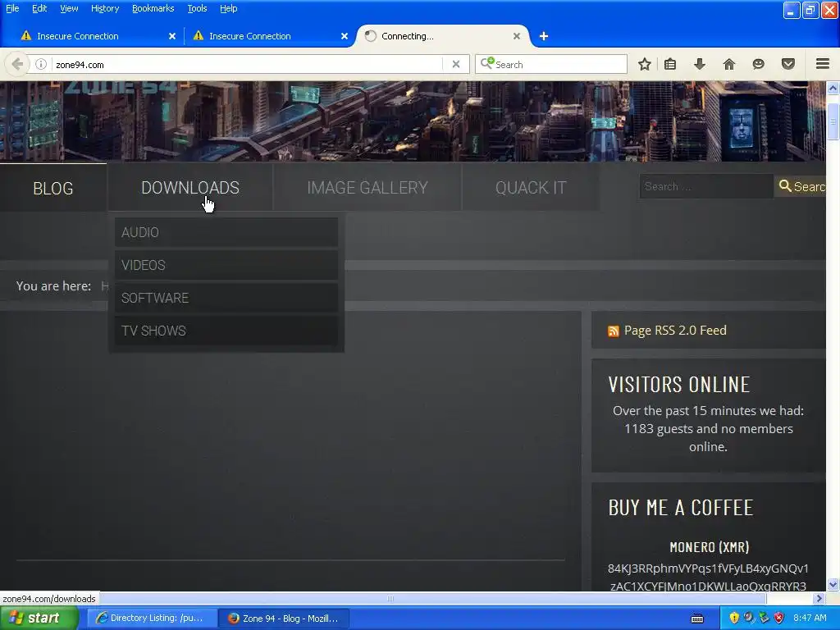Click vertical scrollbar down arrow

[833, 584]
